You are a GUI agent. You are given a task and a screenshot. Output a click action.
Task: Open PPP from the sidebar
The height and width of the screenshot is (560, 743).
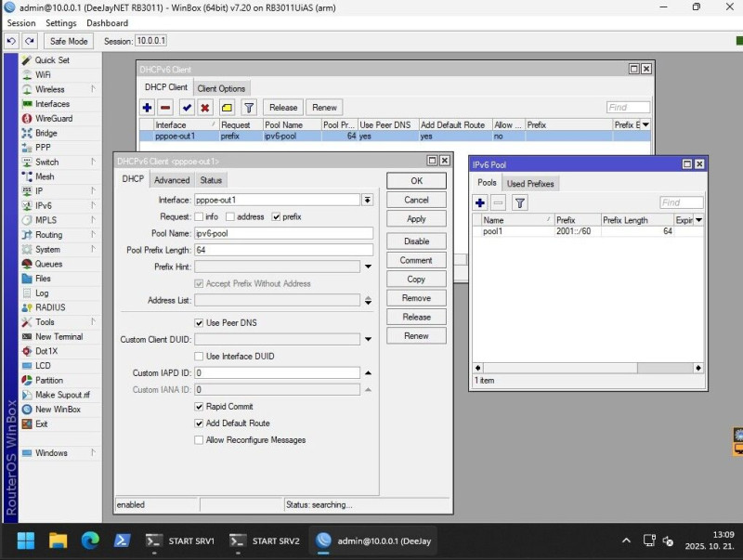43,148
